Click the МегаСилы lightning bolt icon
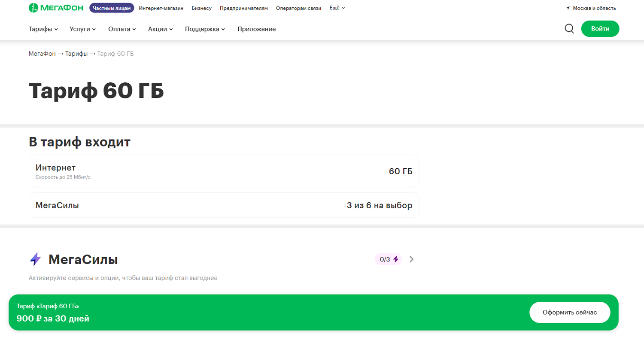This screenshot has width=644, height=337. tap(35, 259)
